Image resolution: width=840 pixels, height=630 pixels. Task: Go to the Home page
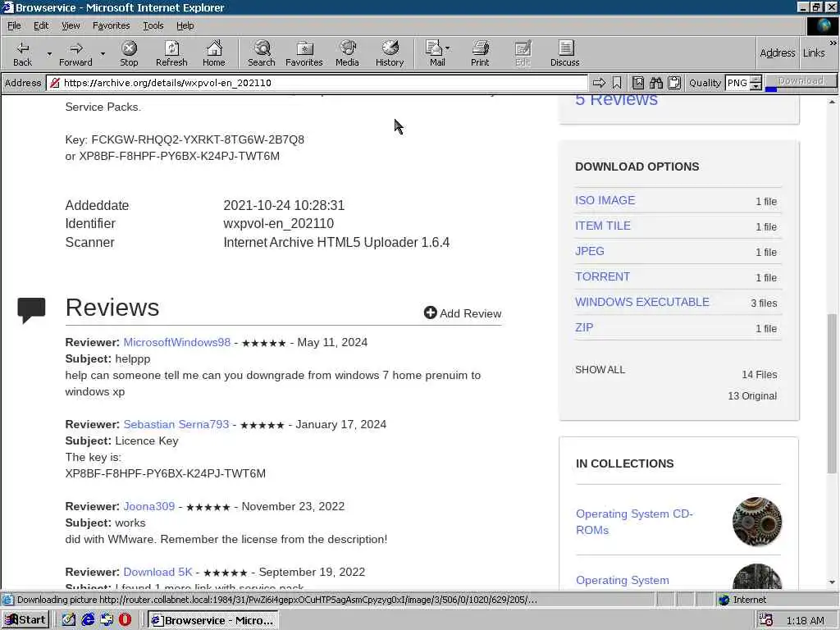[x=214, y=53]
